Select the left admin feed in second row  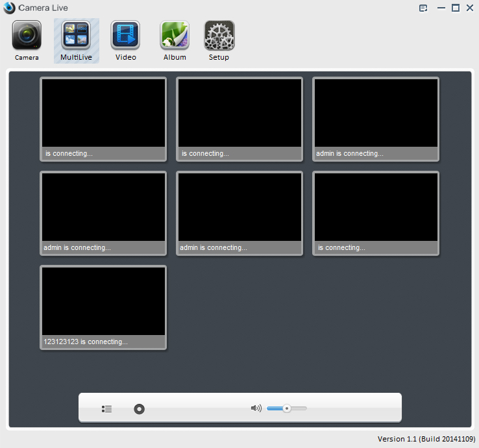103,207
